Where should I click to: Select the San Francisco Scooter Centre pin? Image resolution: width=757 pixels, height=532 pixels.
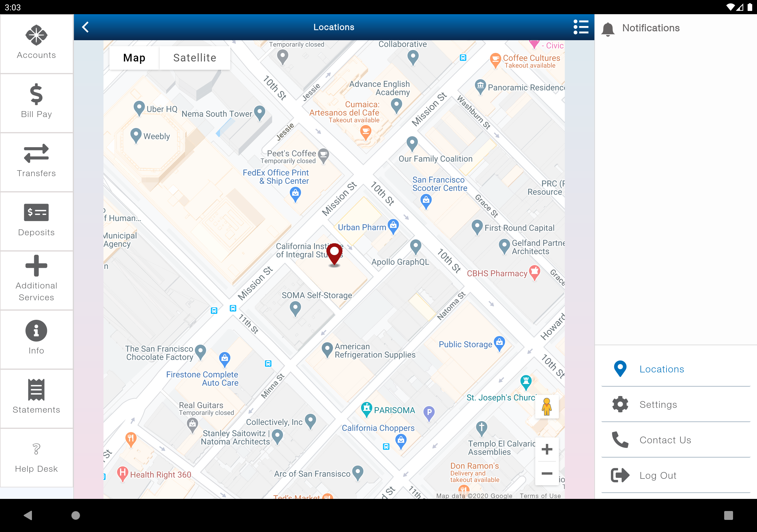point(426,201)
